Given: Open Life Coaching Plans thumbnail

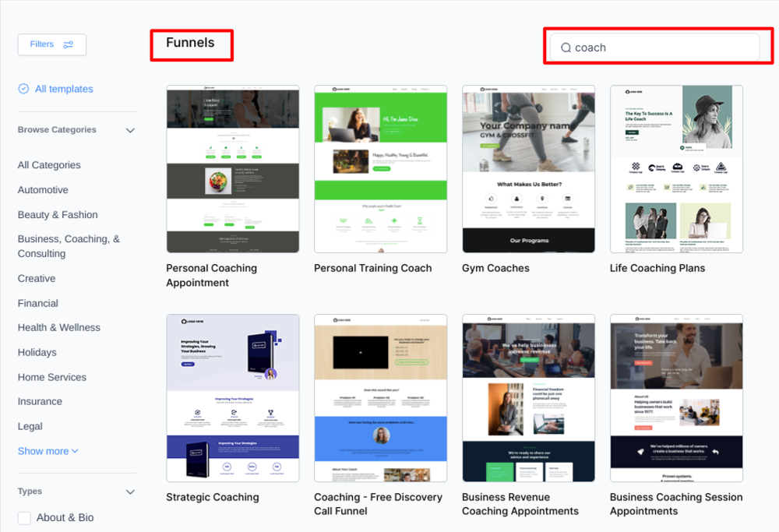Looking at the screenshot, I should coord(677,169).
